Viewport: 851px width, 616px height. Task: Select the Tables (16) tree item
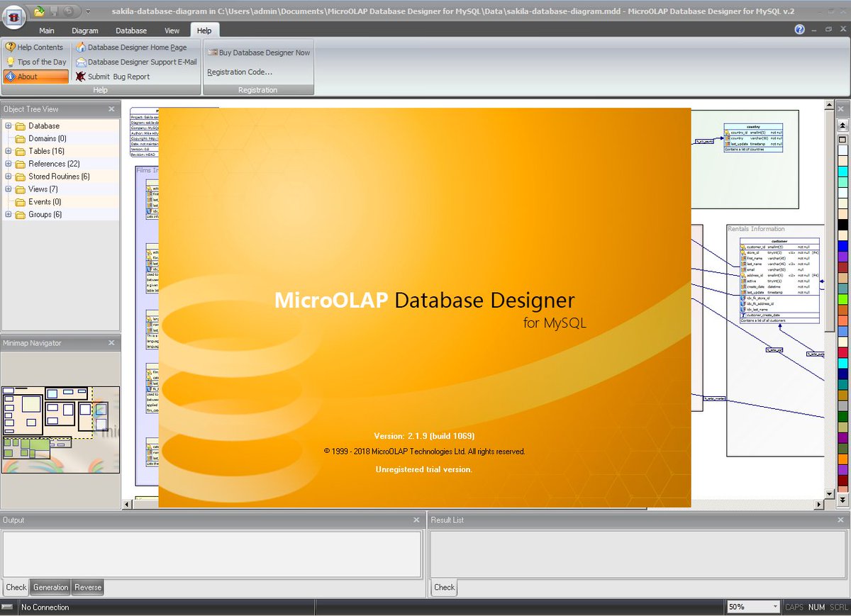tap(46, 151)
